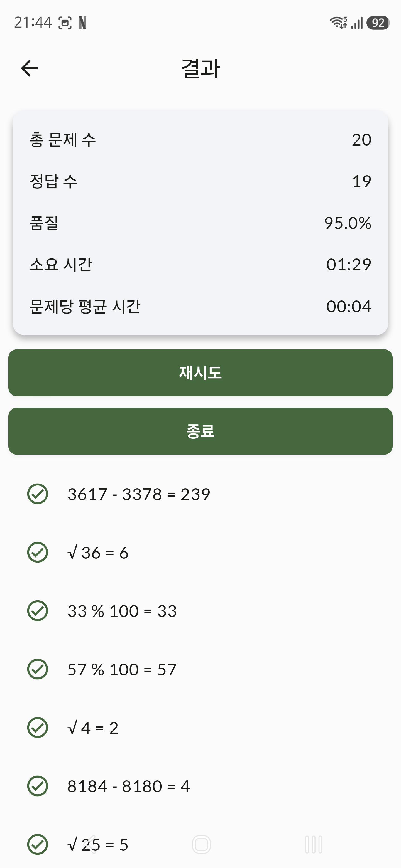Tap the Android home navigation button

pos(201,844)
